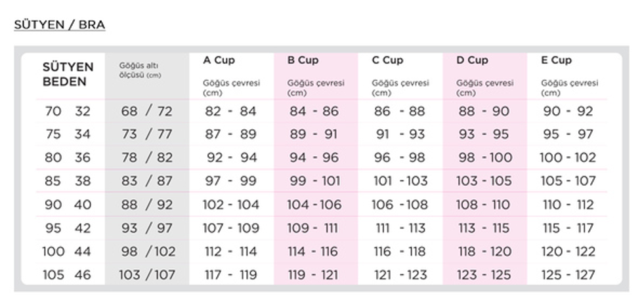Screen dimensions: 644x307
Task: Click the D Cup column header
Action: (x=472, y=60)
